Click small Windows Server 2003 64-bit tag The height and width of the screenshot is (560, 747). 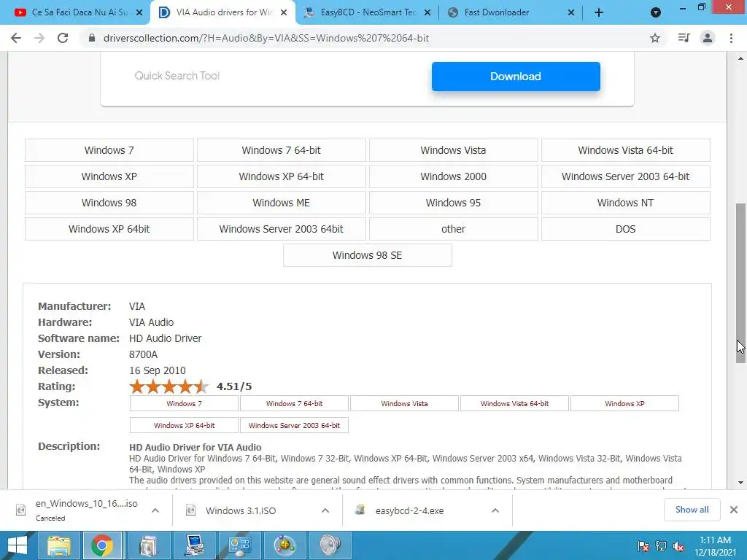coord(294,425)
